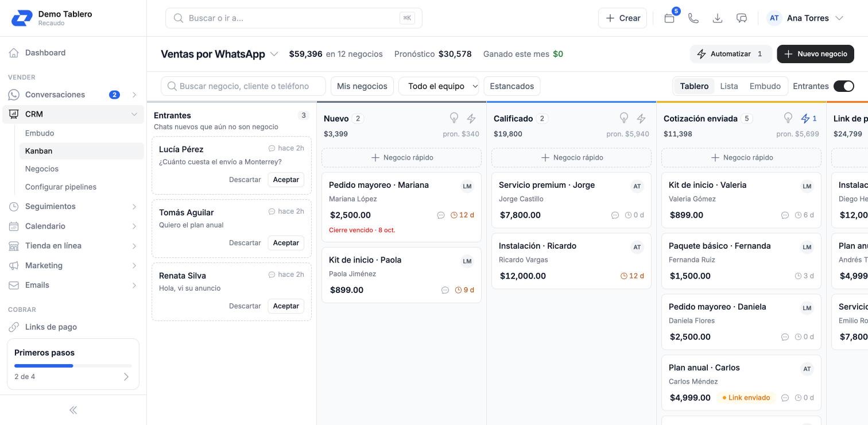Expand Calendario in sidebar

point(134,226)
